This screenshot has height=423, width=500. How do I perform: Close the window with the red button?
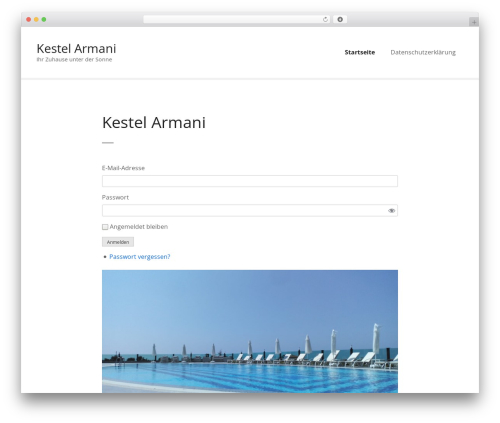coord(29,19)
